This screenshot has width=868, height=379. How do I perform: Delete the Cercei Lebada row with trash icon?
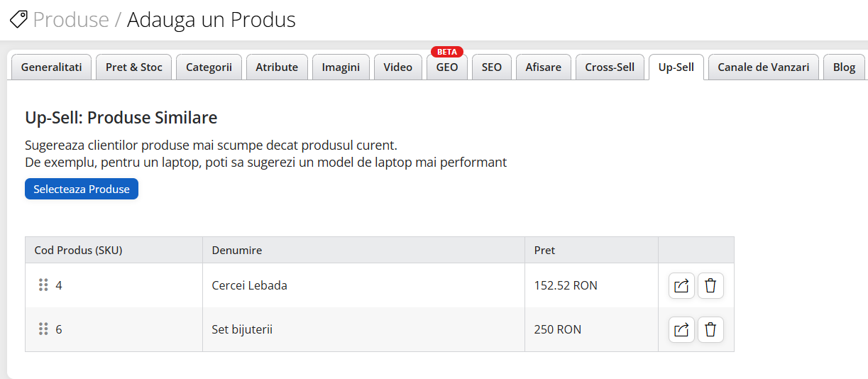click(x=710, y=286)
